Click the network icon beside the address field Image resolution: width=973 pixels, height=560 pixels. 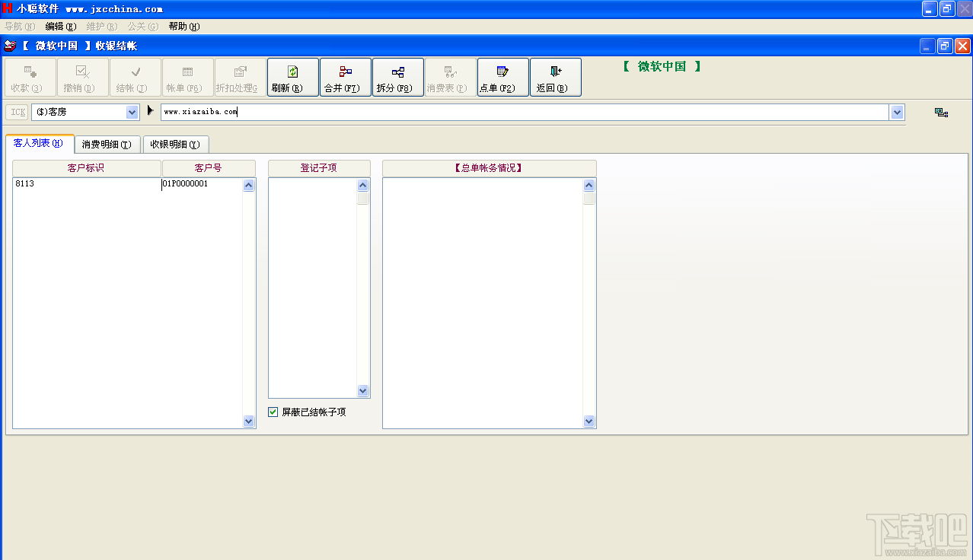941,113
